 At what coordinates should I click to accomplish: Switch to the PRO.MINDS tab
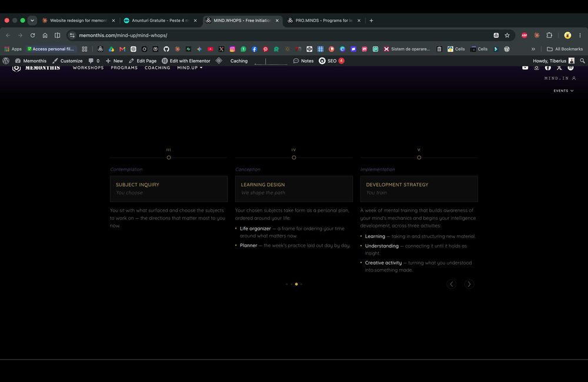323,21
